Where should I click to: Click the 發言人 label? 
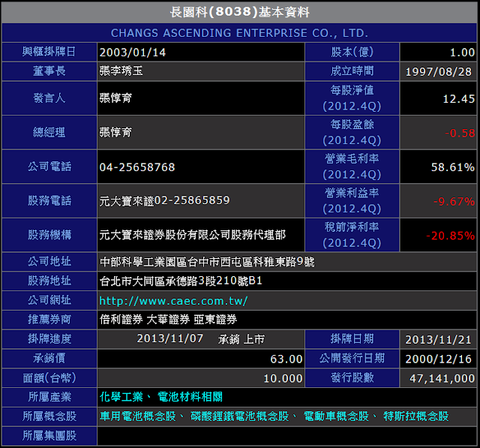49,98
